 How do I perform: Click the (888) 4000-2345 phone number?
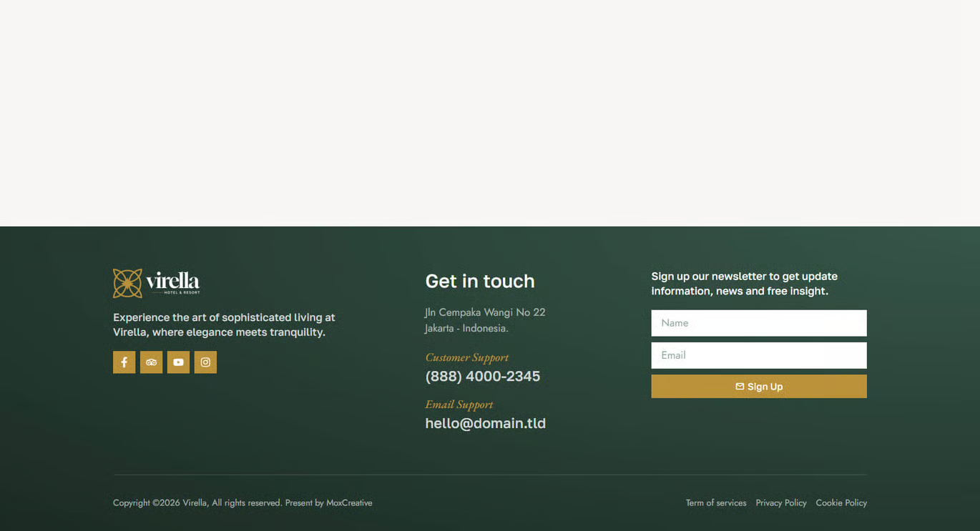(482, 377)
